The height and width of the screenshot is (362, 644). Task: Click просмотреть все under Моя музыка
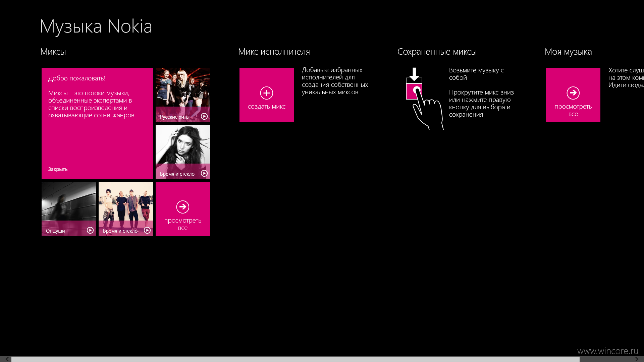coord(573,95)
